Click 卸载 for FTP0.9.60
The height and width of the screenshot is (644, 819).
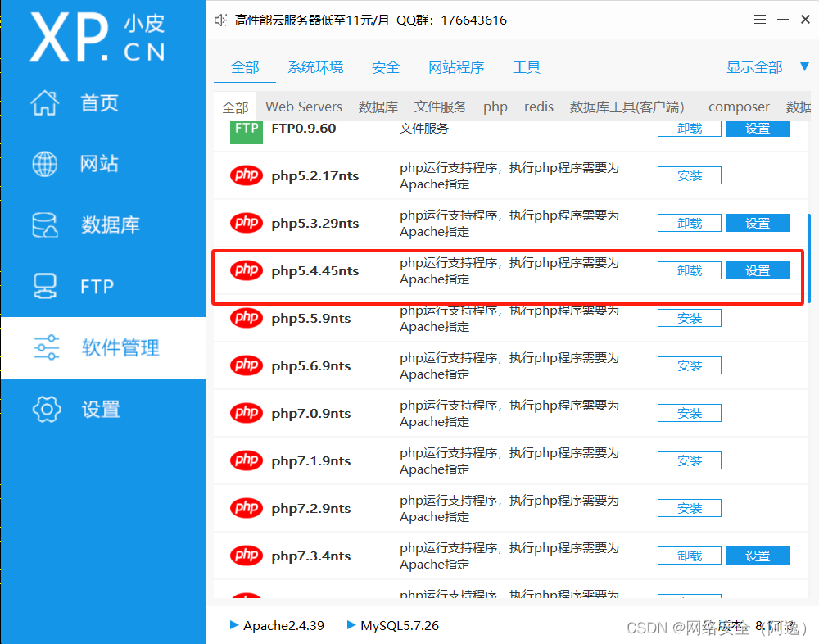pos(689,129)
